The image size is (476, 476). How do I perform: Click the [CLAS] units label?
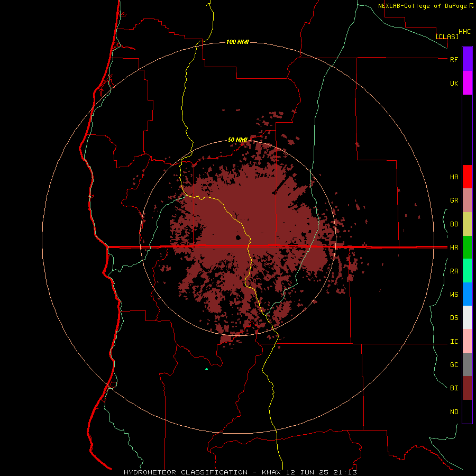(x=447, y=36)
